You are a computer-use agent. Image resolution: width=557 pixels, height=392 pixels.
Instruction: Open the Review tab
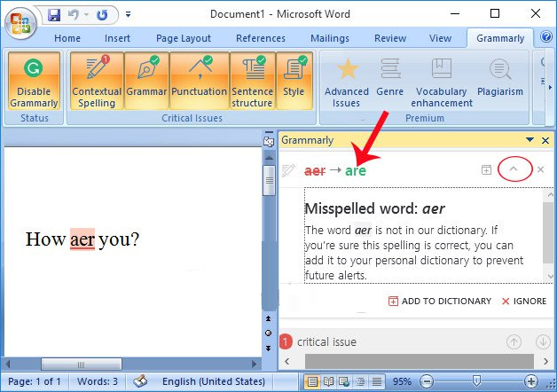[x=390, y=38]
